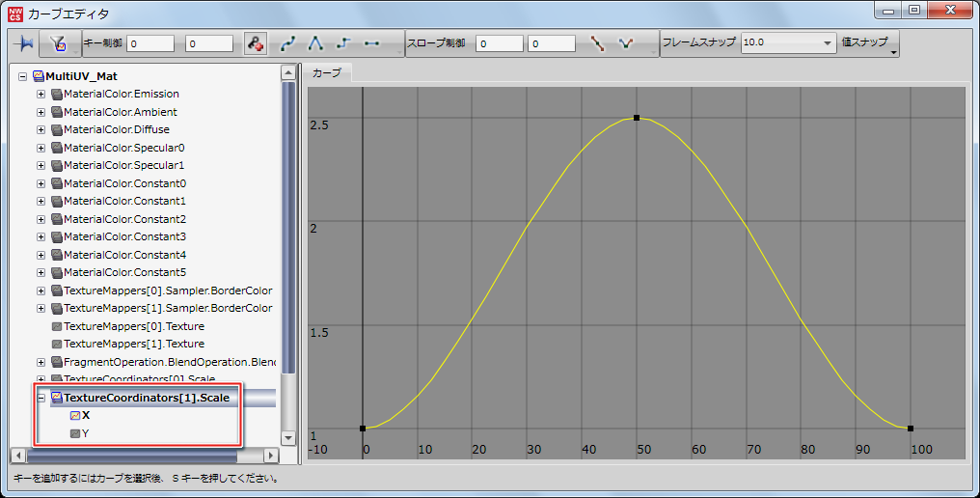
Task: Toggle the red key lock icon
Action: click(x=255, y=43)
